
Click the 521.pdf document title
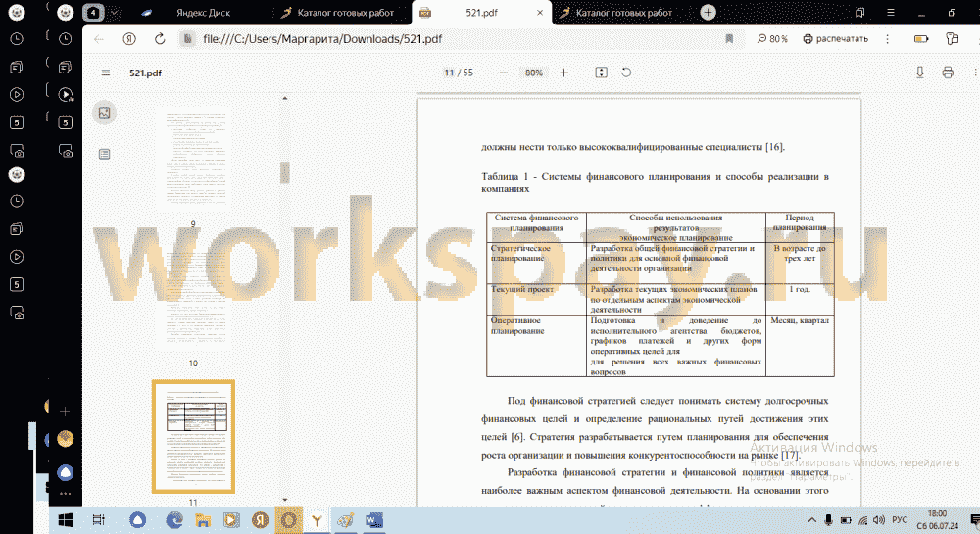145,73
